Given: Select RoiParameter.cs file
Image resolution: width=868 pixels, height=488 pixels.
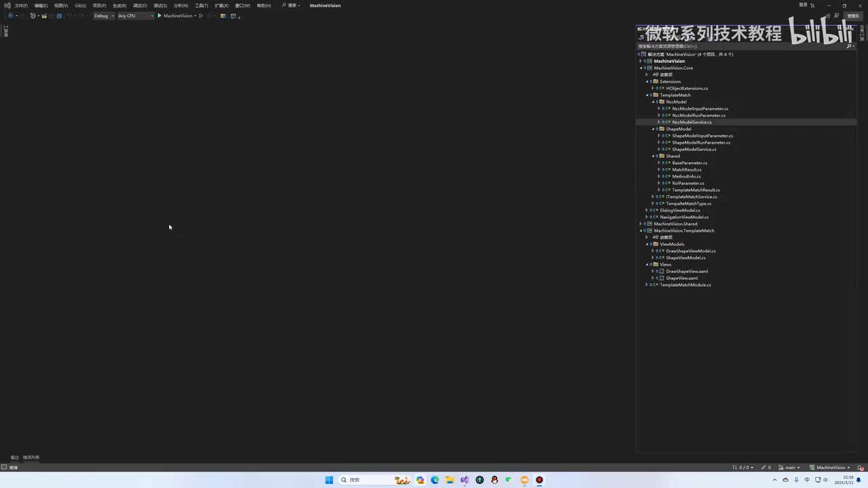Looking at the screenshot, I should pyautogui.click(x=688, y=183).
